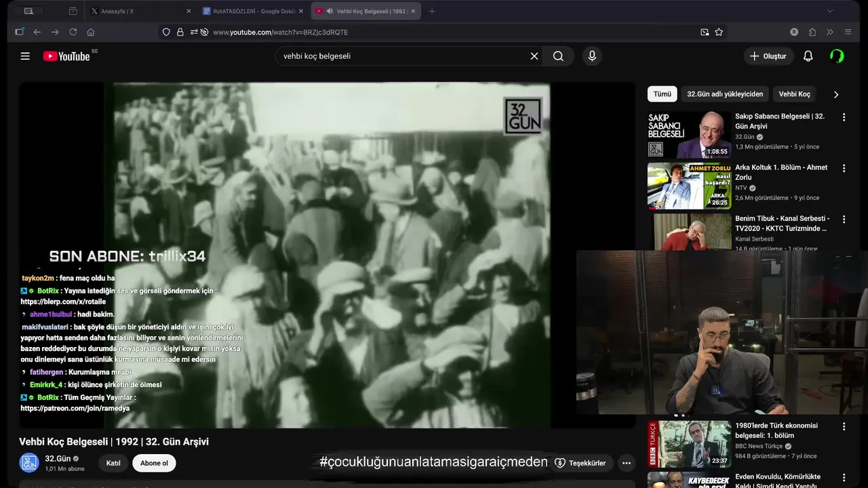Click the NTV channel name

[741, 188]
